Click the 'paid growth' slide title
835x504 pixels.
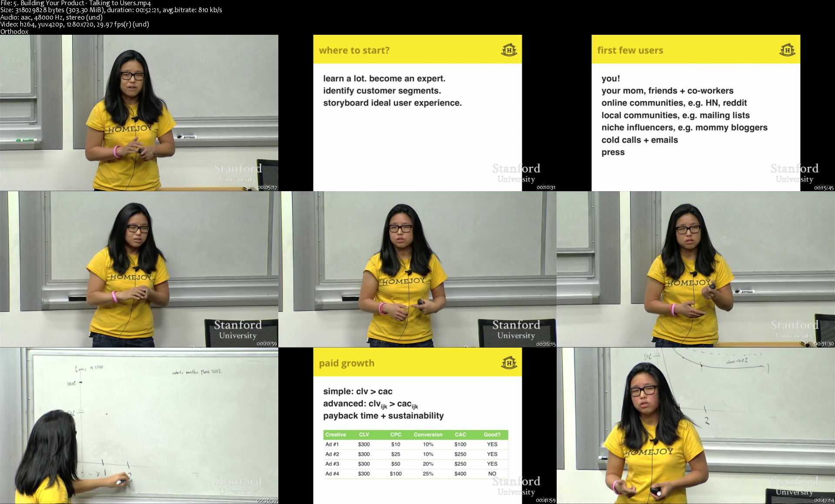[347, 363]
